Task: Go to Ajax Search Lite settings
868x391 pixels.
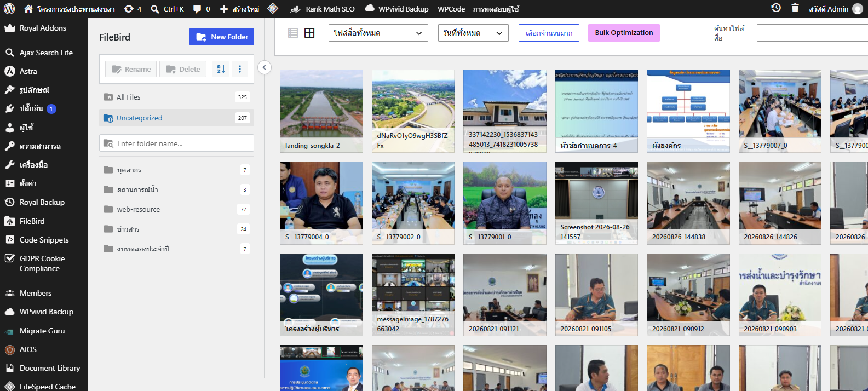Action: tap(44, 53)
